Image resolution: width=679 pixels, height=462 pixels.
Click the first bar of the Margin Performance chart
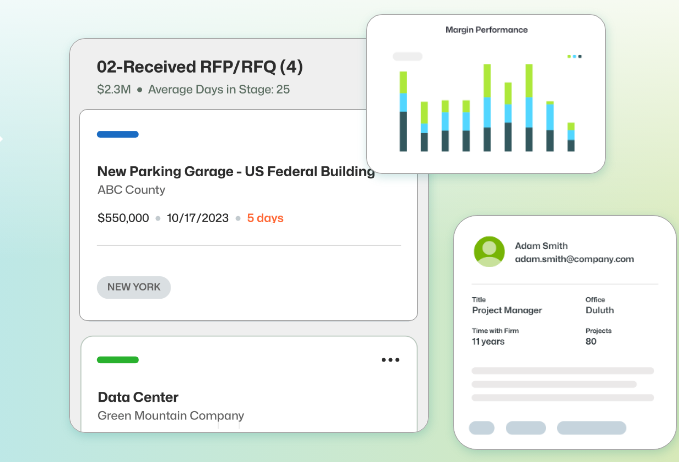coord(403,111)
